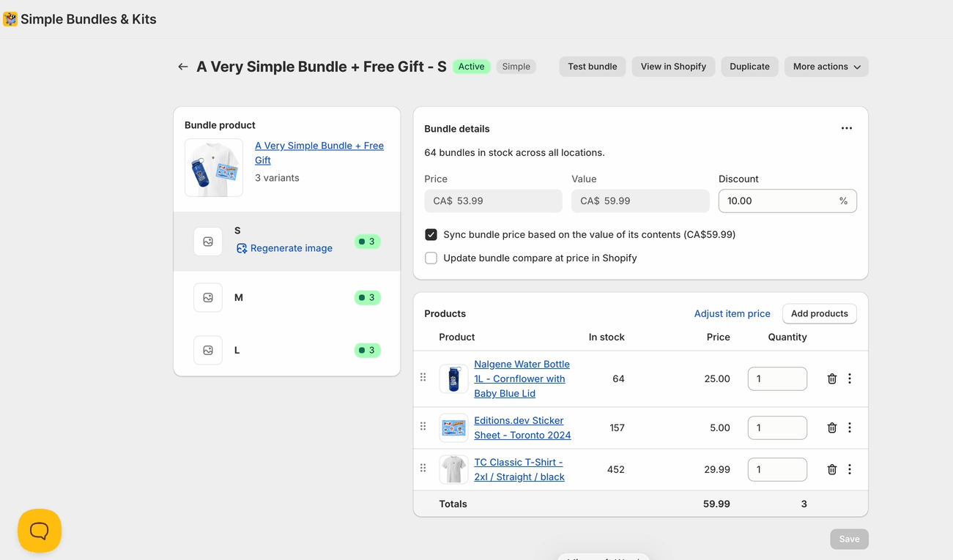Viewport: 953px width, 560px height.
Task: Open more options for Nalgene Water Bottle row
Action: point(850,378)
